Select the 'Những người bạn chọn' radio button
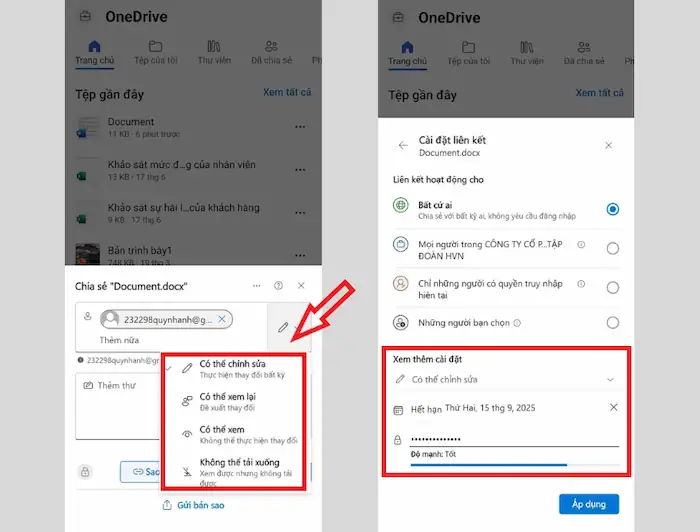This screenshot has height=532, width=700. (613, 322)
